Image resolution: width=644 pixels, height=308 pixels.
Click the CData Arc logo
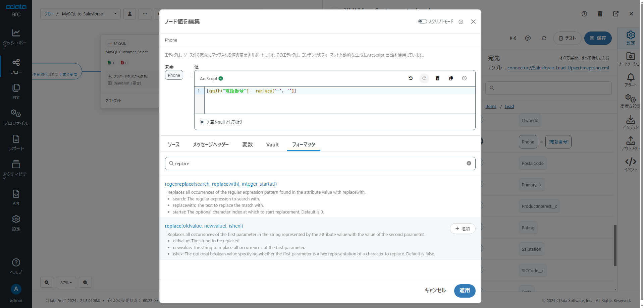pyautogui.click(x=16, y=10)
